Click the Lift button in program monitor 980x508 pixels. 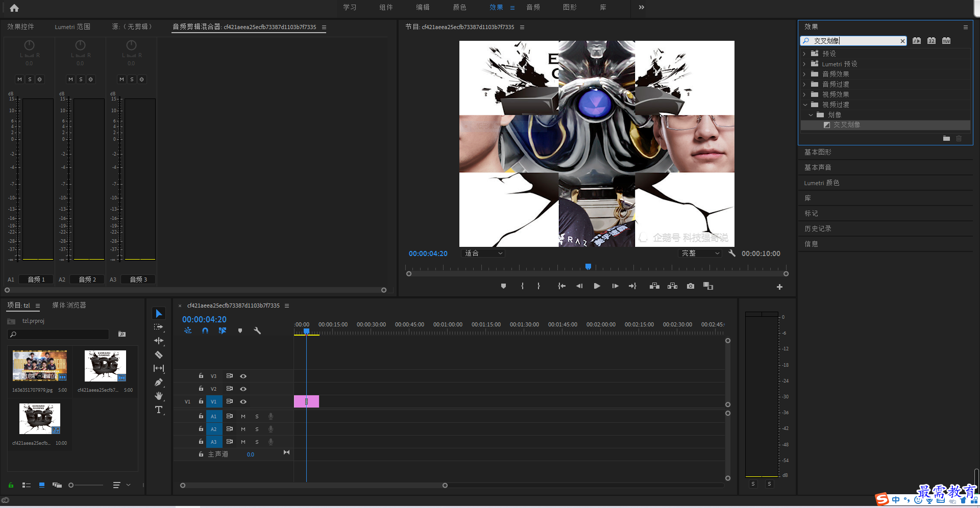coord(654,286)
